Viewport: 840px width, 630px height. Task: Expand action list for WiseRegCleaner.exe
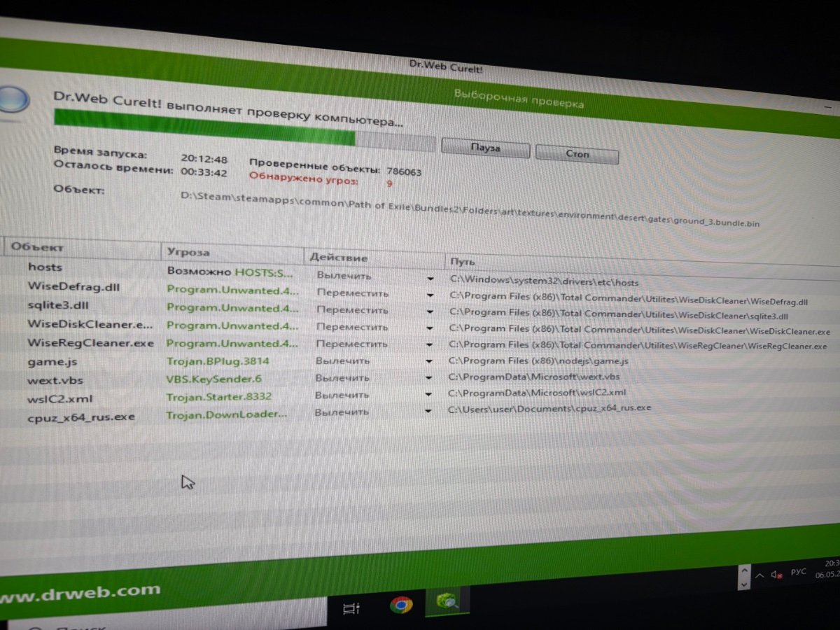point(428,344)
